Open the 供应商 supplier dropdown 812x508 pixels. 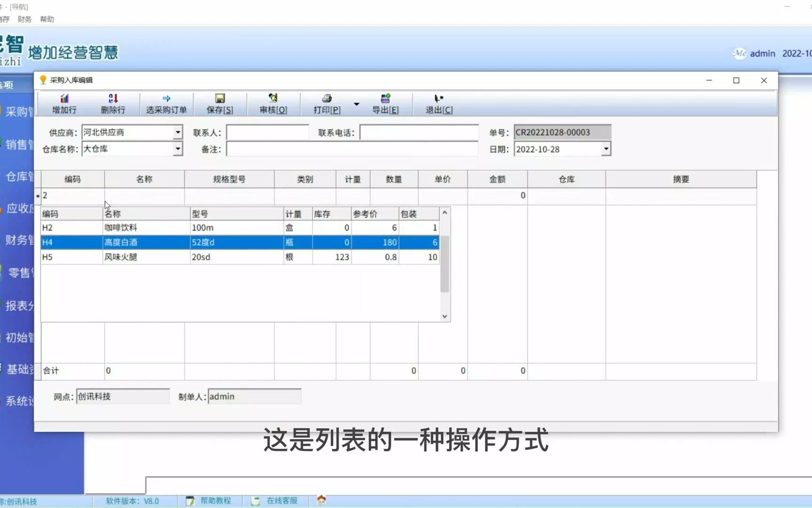tap(178, 133)
